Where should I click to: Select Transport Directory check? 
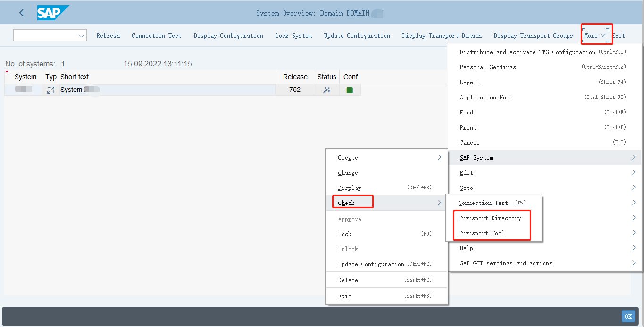coord(490,218)
